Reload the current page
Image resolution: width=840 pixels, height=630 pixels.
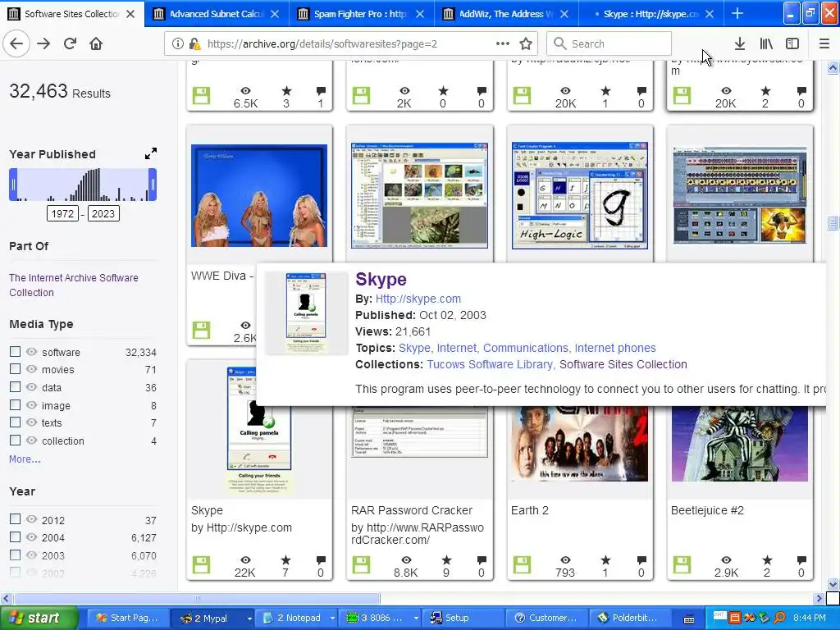(70, 43)
